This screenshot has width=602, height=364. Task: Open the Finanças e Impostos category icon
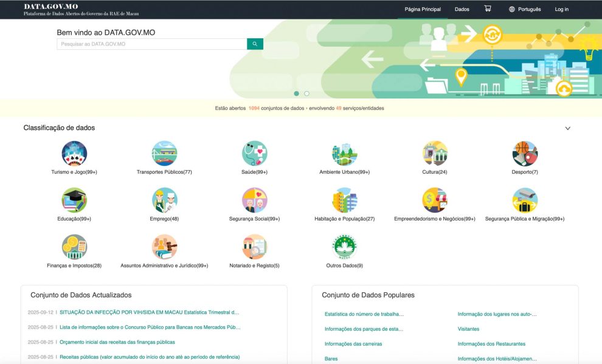coord(74,247)
